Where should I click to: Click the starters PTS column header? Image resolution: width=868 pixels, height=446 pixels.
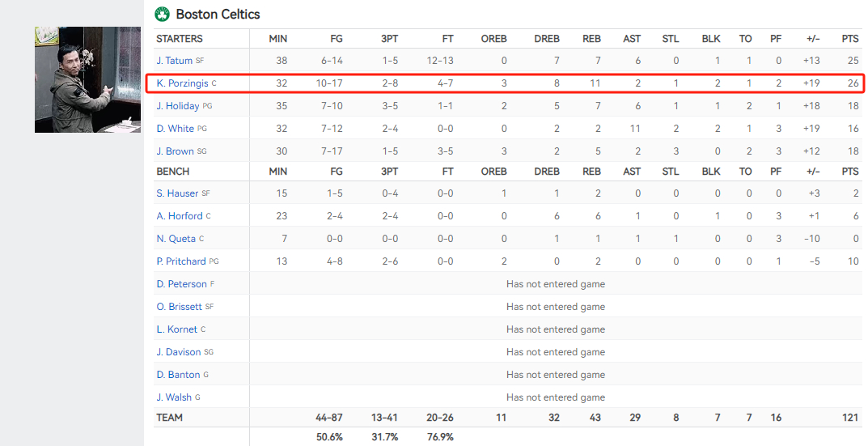pyautogui.click(x=850, y=39)
